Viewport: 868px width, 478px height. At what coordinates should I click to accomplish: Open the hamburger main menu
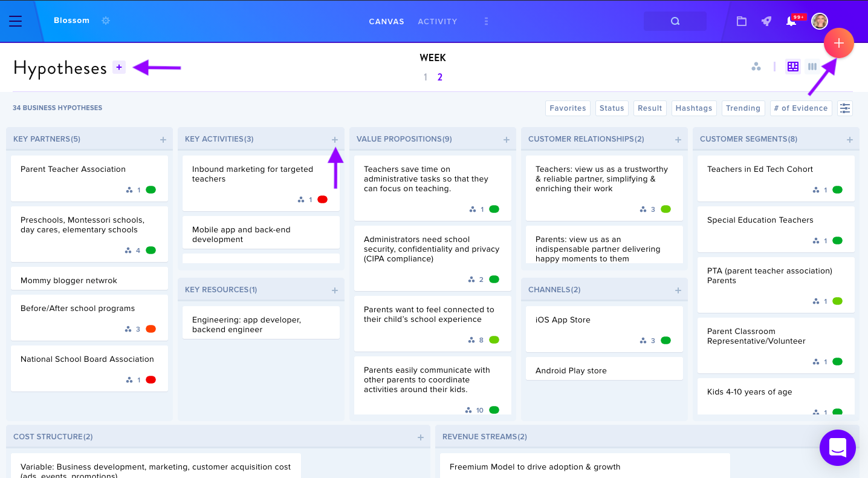(15, 21)
